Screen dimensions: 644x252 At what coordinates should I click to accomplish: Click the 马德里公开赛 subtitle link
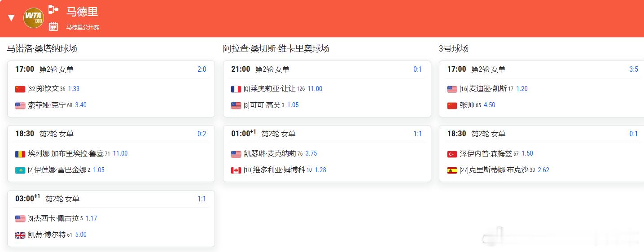83,27
